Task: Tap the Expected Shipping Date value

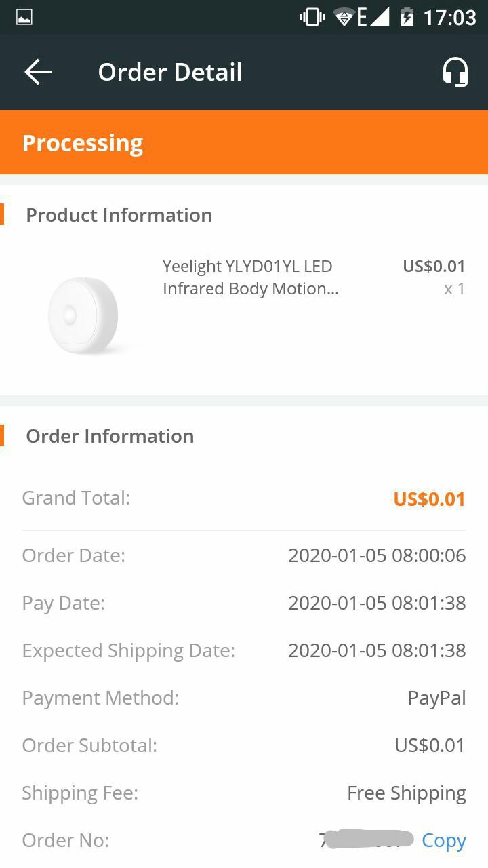Action: (x=377, y=650)
